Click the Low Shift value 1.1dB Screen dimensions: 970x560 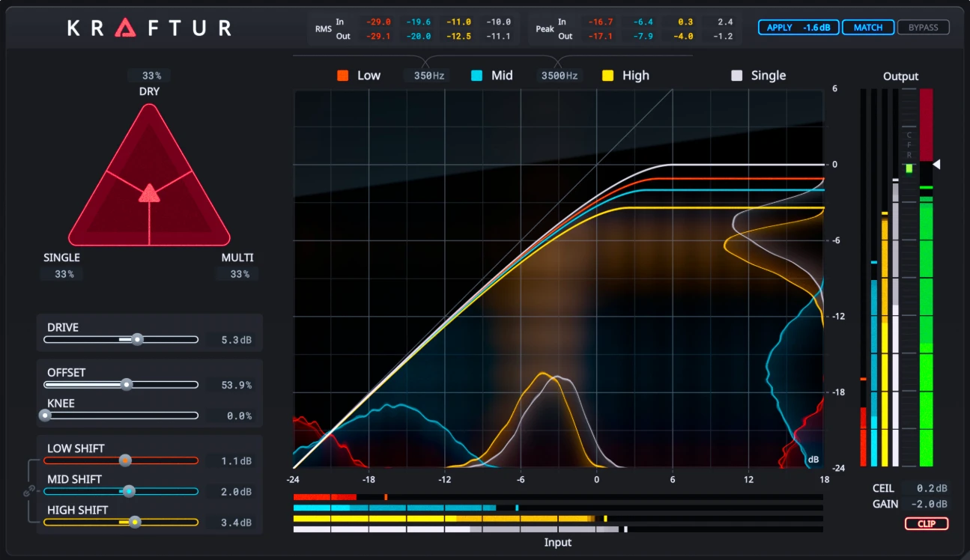235,461
